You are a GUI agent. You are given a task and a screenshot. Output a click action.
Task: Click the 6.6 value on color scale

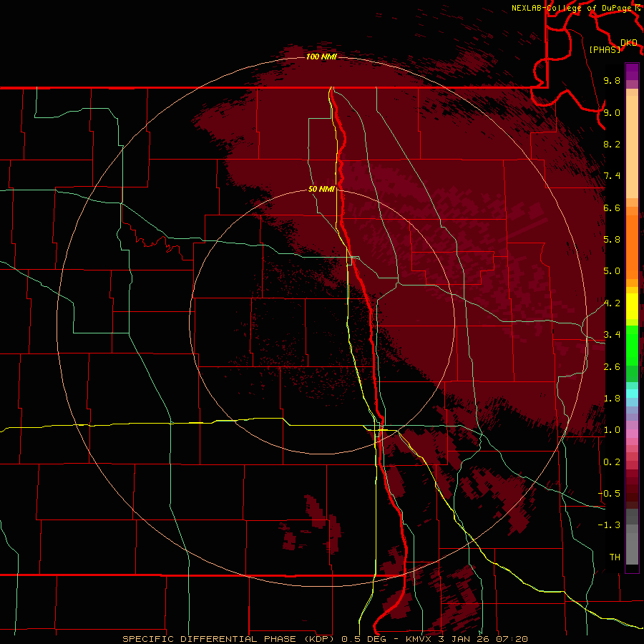[612, 208]
